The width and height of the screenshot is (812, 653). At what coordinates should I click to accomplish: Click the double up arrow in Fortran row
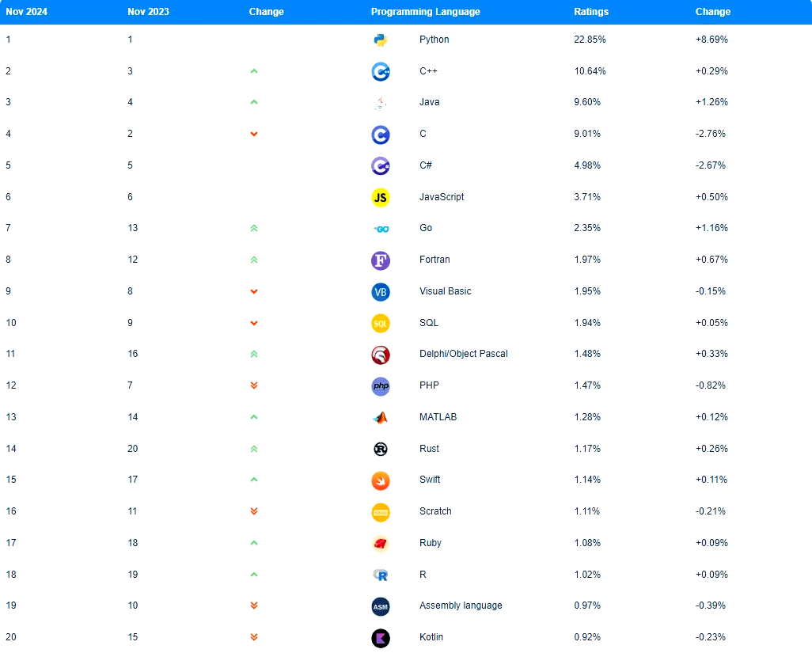coord(254,260)
